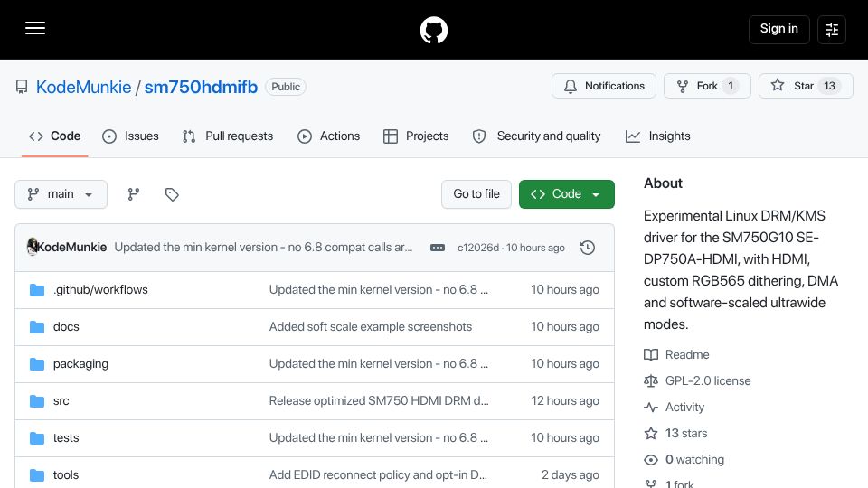Image resolution: width=868 pixels, height=488 pixels.
Task: Open the src folder
Action: tap(61, 400)
